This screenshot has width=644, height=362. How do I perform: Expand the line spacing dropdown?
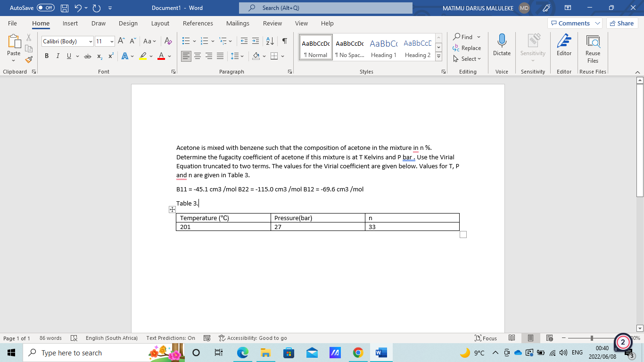pyautogui.click(x=243, y=56)
